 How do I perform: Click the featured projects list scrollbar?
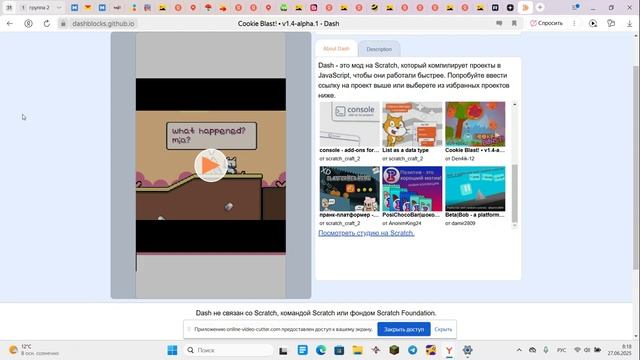515,193
